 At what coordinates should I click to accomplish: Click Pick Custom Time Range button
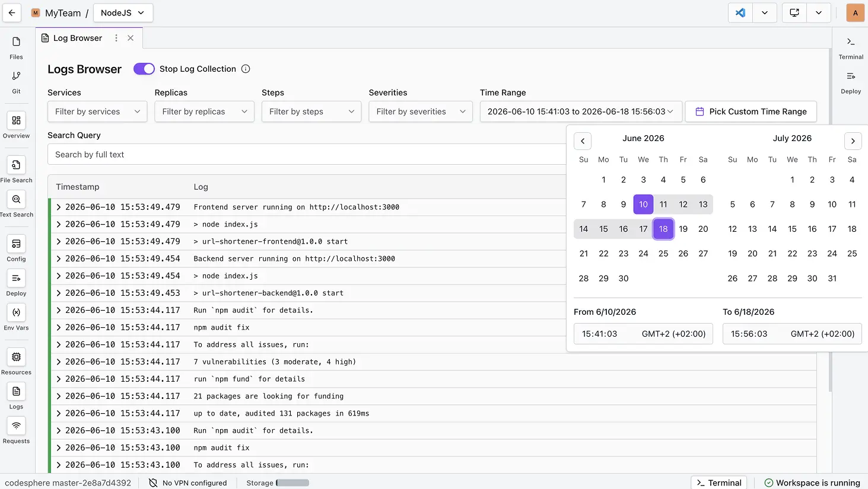pyautogui.click(x=751, y=111)
